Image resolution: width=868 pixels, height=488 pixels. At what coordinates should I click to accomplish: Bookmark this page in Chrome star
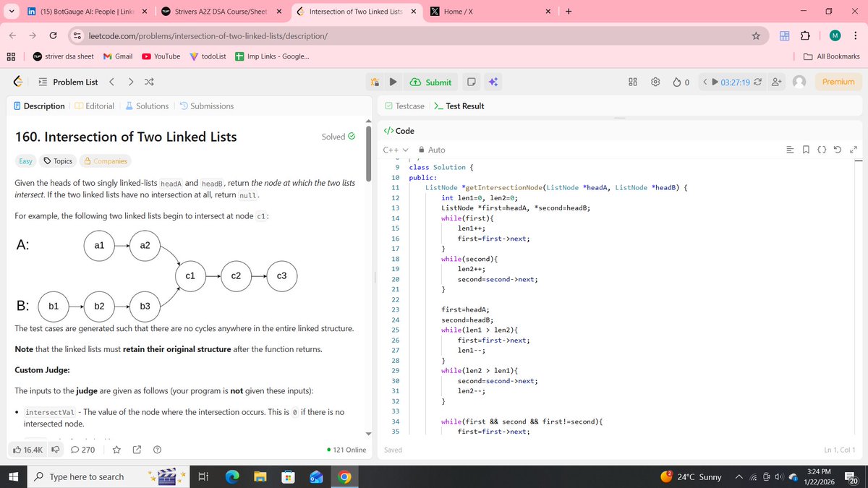point(755,35)
